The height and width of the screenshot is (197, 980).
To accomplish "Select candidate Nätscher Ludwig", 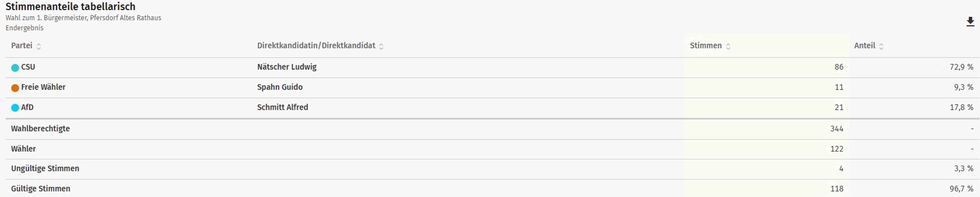I will (x=286, y=67).
